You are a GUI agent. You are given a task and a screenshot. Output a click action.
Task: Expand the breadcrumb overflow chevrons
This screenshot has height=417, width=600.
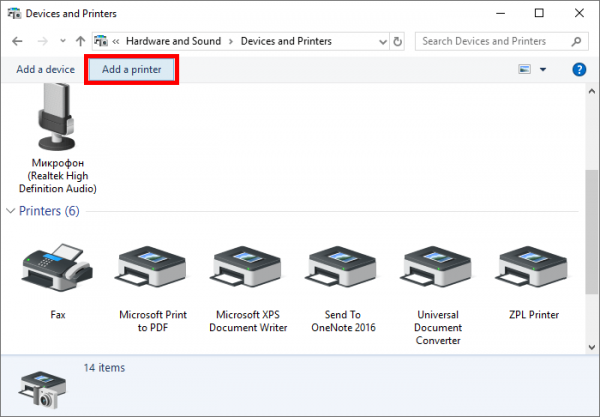(116, 41)
